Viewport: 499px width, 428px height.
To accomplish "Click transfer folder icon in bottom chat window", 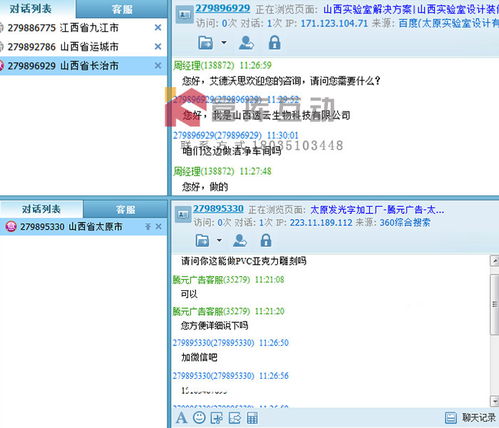I will 202,240.
